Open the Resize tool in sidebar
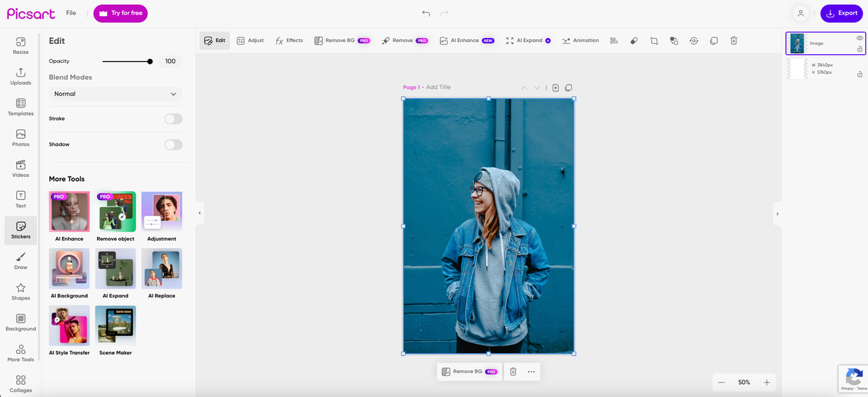Viewport: 868px width, 397px height. pyautogui.click(x=20, y=45)
